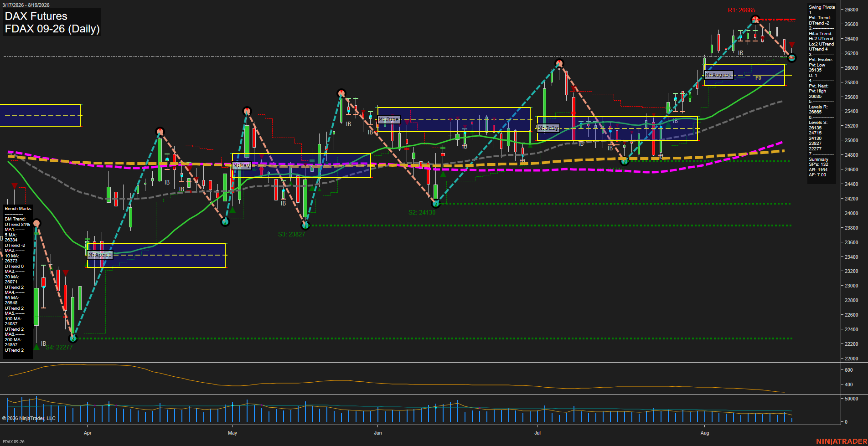
Task: Click the 400 indicator axis label
Action: pos(849,384)
